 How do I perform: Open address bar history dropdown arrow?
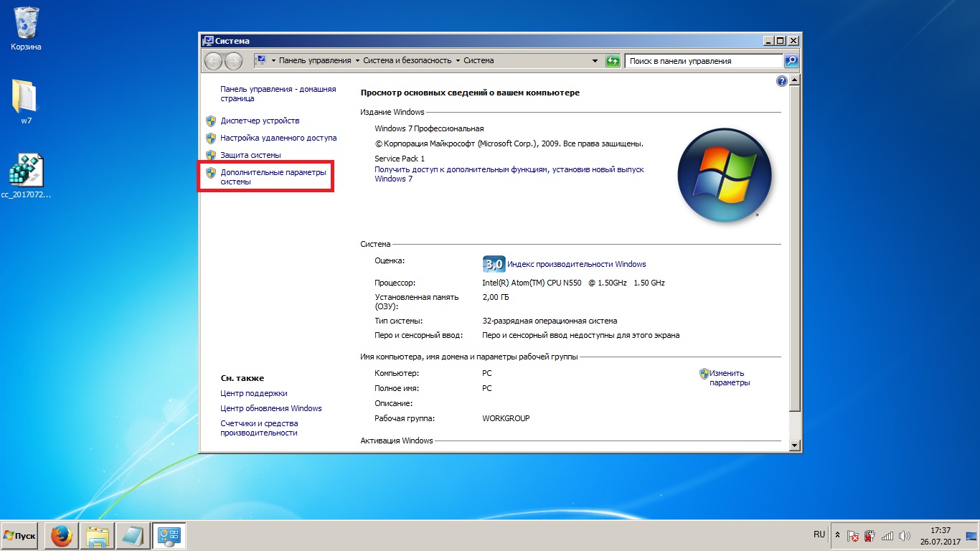595,61
